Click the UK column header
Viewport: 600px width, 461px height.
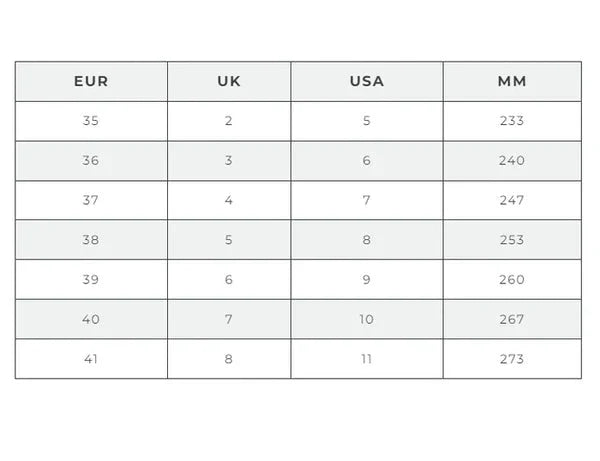point(229,81)
